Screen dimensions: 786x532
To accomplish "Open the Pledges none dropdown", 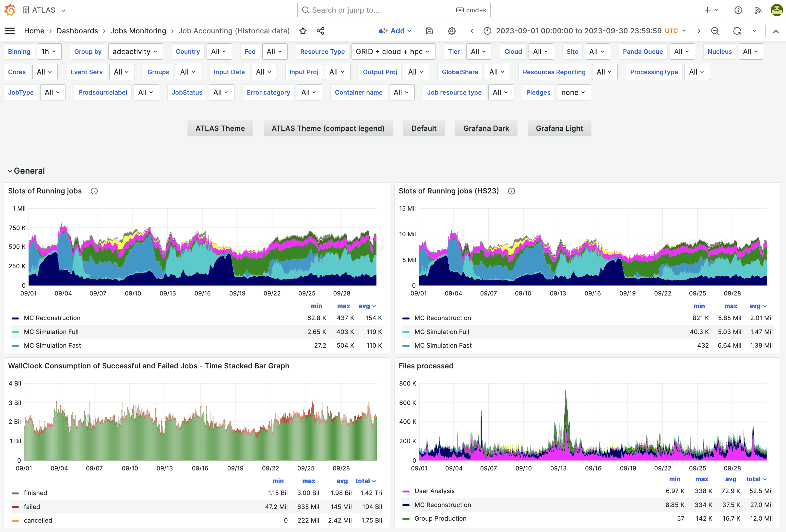I will click(x=573, y=92).
